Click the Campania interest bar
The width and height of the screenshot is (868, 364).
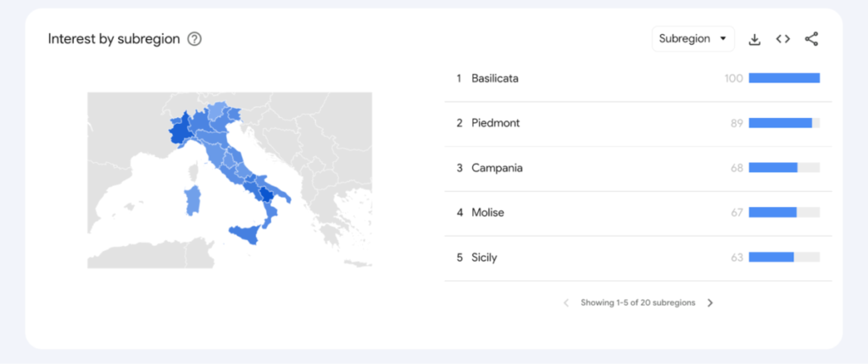[x=773, y=168]
